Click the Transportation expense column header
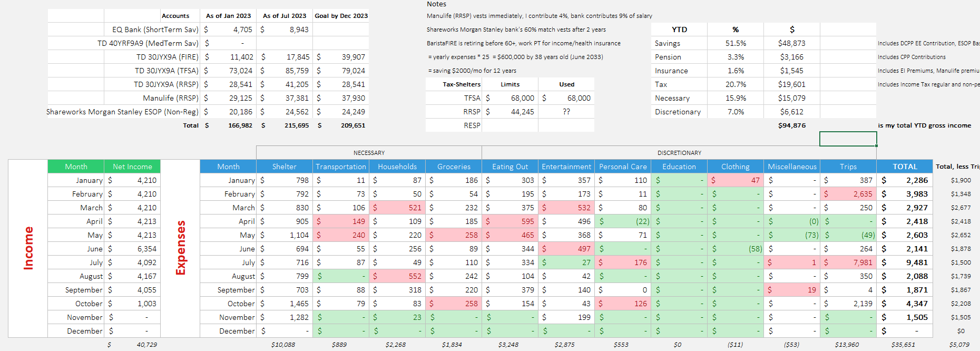980x351 pixels. coord(341,167)
